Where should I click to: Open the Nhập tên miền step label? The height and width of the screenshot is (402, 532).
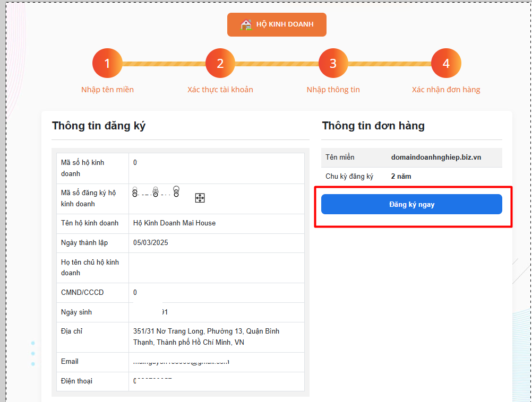[x=107, y=89]
